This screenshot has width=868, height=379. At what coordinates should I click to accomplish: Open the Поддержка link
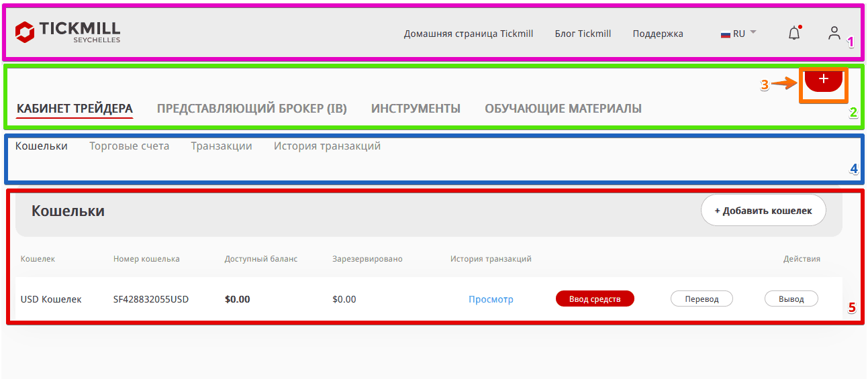click(658, 34)
